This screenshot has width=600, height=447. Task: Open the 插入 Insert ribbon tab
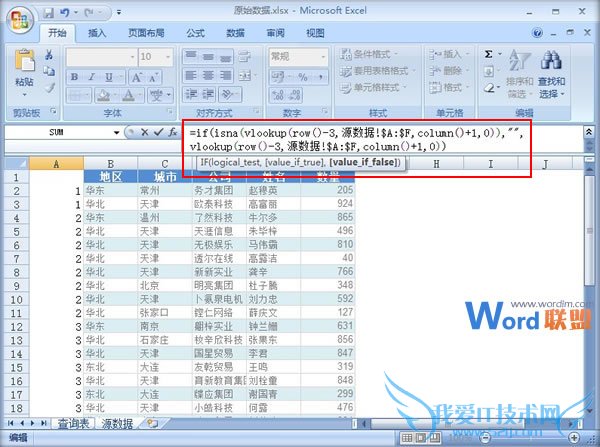(97, 33)
